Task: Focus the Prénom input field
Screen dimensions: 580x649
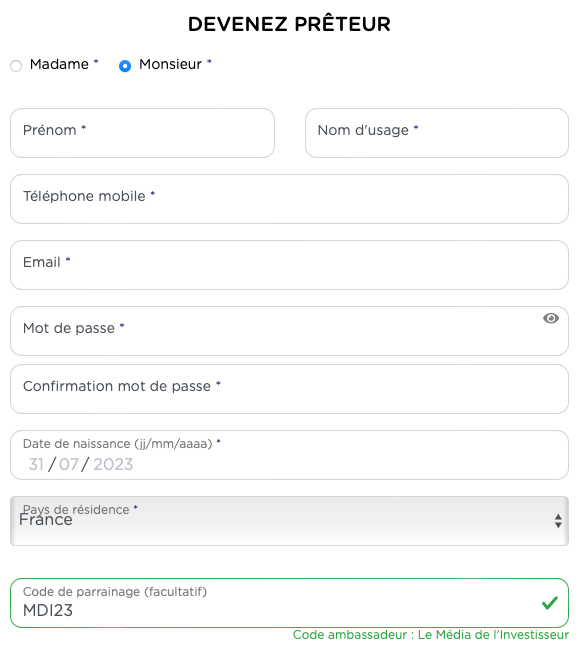Action: point(142,133)
